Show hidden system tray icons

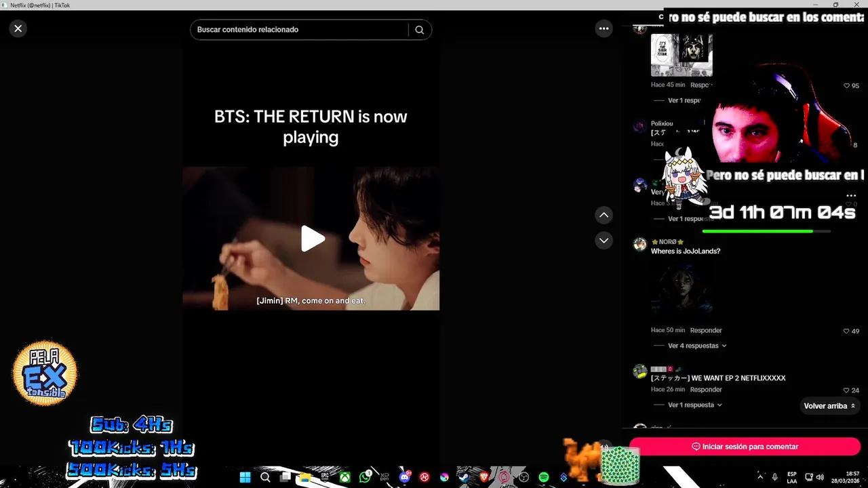coord(760,477)
